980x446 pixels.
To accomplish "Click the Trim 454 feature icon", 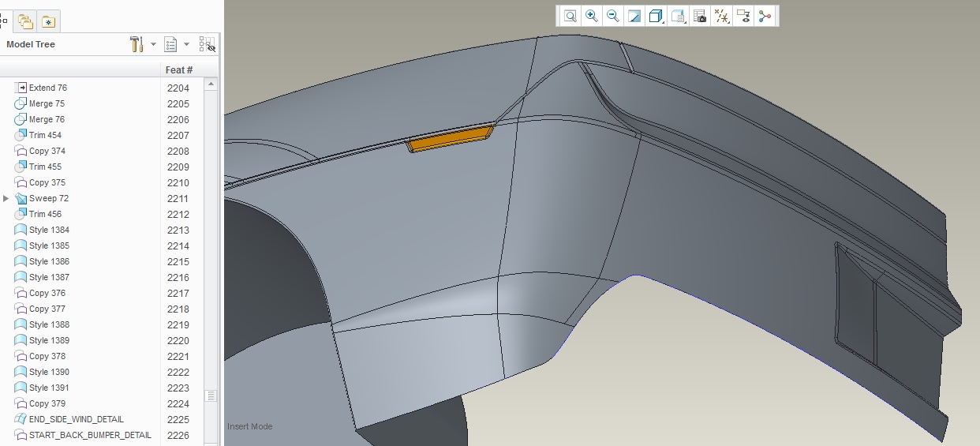I will (x=21, y=135).
